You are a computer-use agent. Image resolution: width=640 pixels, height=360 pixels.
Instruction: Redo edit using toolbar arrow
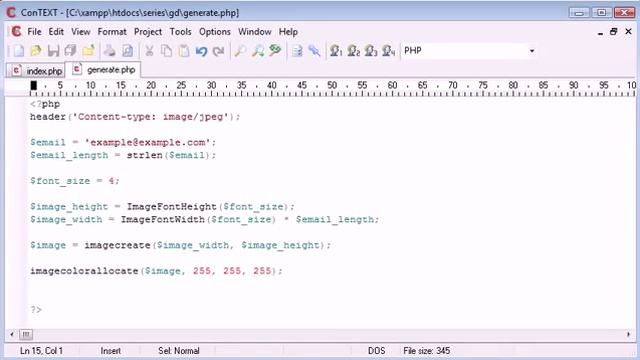(x=219, y=51)
